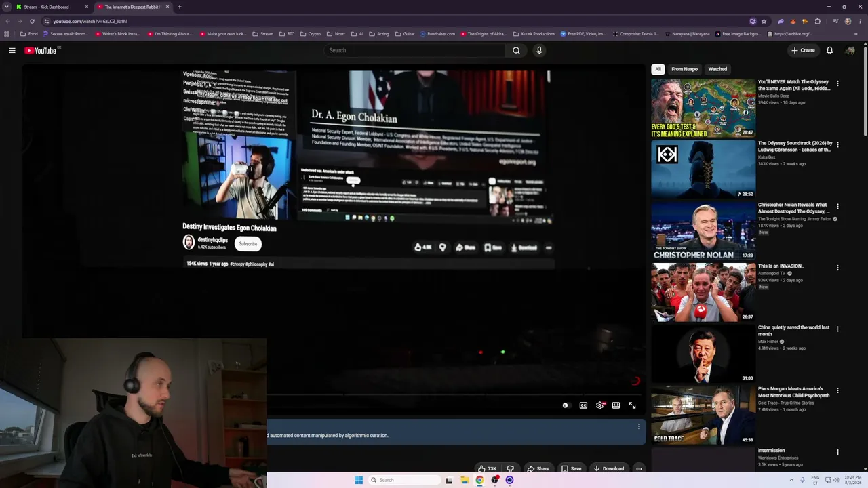Exit or enter full screen in player
The width and height of the screenshot is (868, 488).
pyautogui.click(x=632, y=405)
